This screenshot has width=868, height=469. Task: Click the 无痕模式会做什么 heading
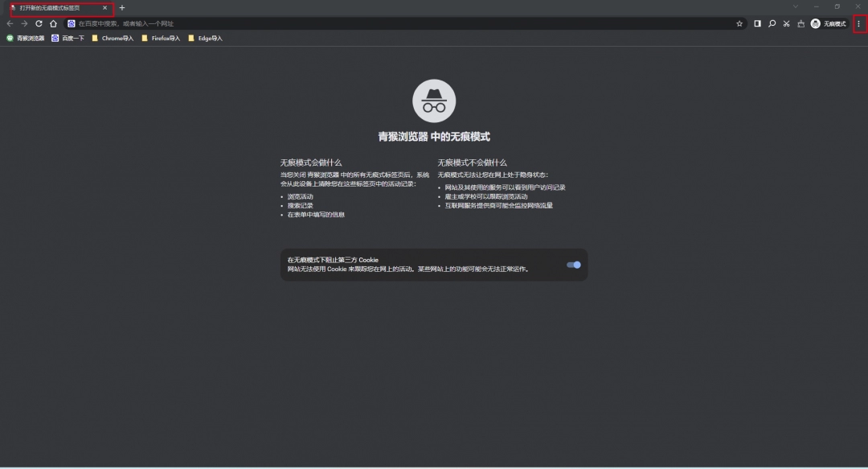(x=310, y=163)
